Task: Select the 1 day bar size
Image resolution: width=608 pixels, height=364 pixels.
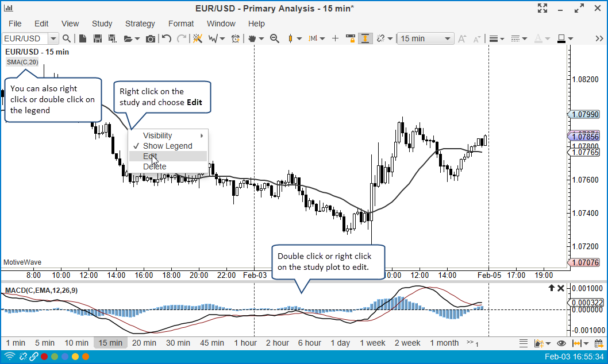Action: [340, 343]
